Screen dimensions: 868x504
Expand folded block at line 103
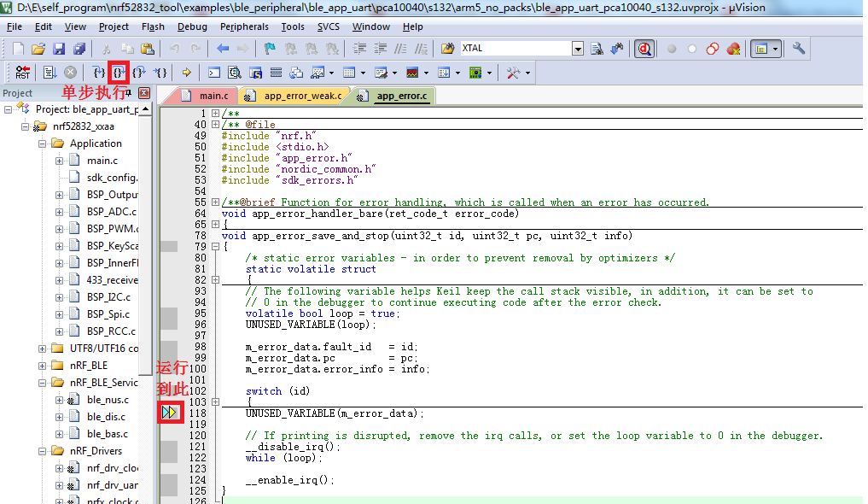[x=215, y=402]
